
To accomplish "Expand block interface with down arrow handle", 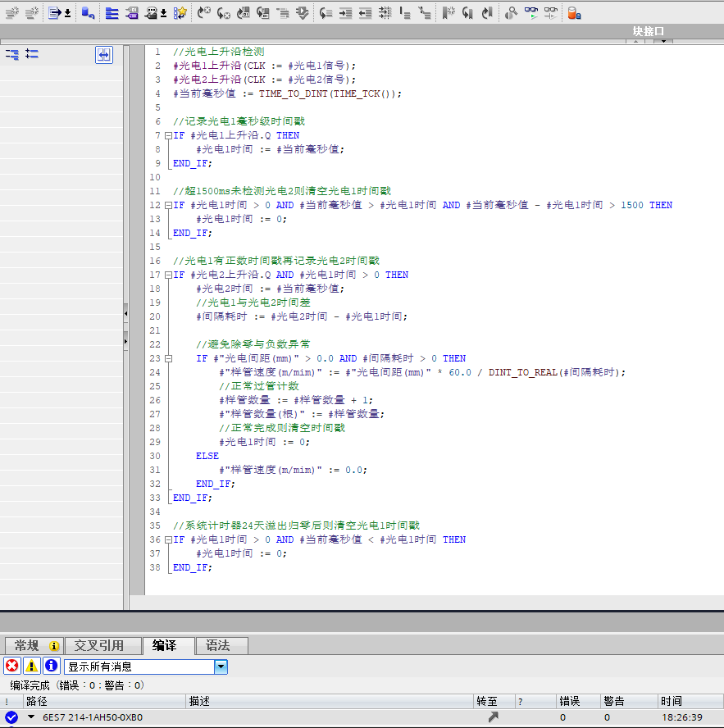I will point(663,41).
